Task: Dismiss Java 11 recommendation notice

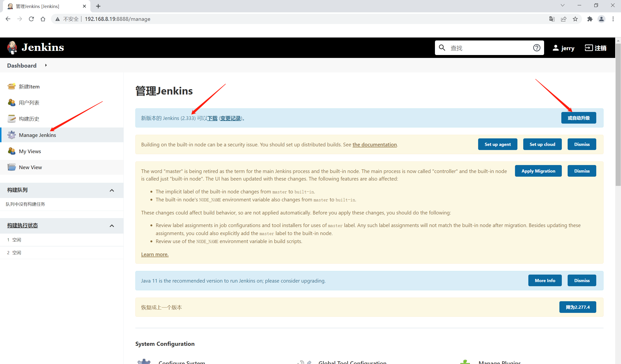Action: pos(581,280)
